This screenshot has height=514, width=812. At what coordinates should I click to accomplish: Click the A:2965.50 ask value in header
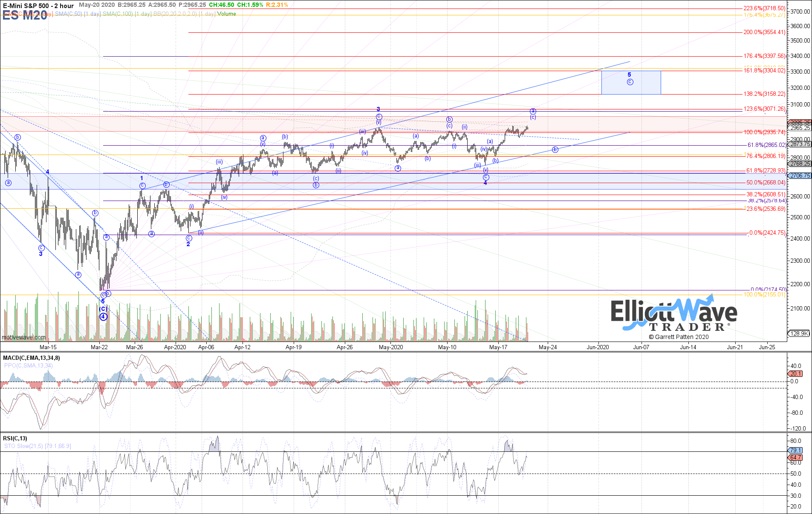tap(162, 5)
